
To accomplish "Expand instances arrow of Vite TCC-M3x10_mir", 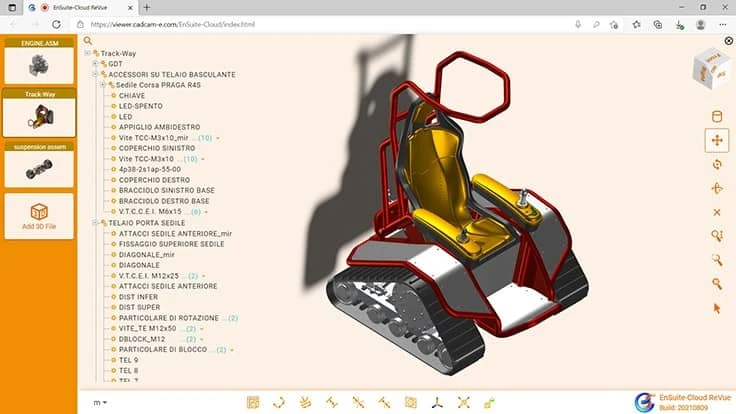I will point(218,138).
